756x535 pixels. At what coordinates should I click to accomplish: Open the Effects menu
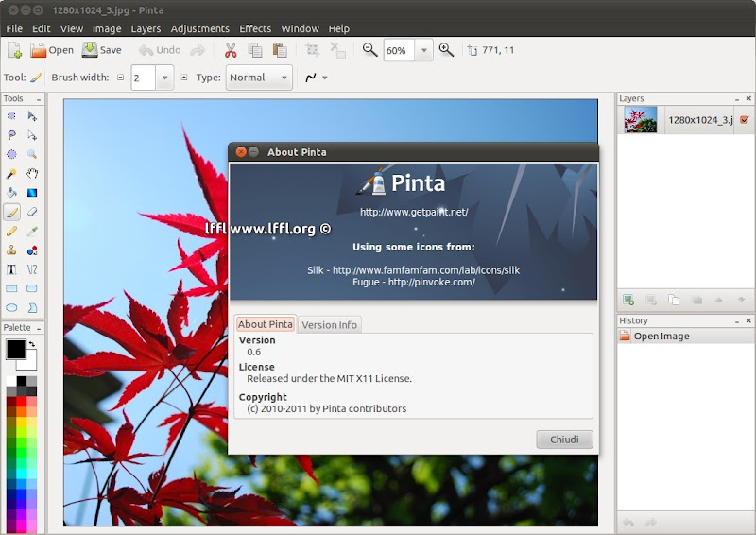255,29
